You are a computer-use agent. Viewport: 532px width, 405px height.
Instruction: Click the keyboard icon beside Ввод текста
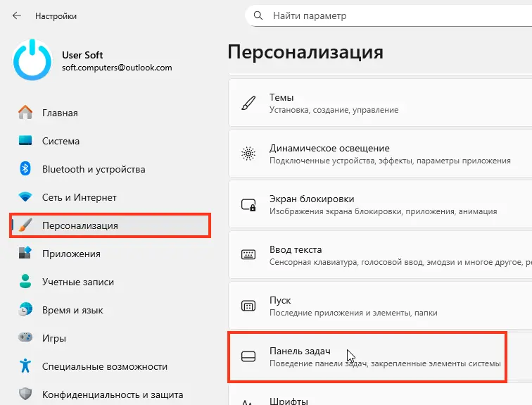point(248,255)
